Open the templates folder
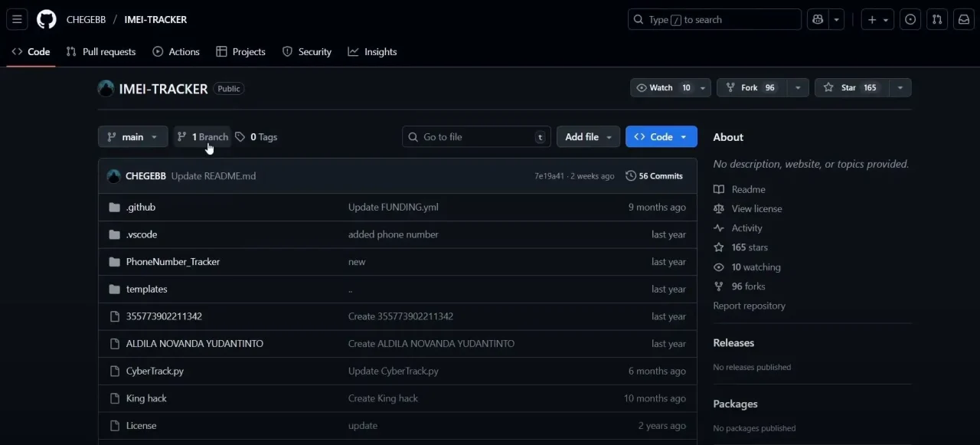Image resolution: width=980 pixels, height=445 pixels. pos(147,289)
